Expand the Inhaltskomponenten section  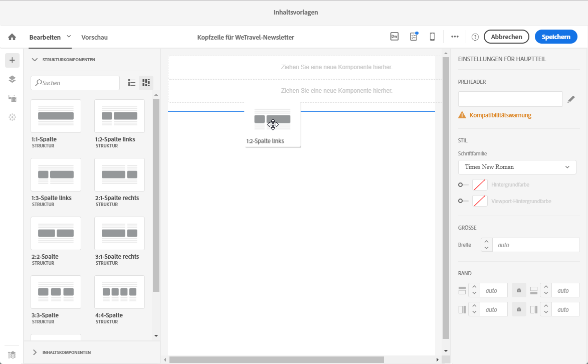(35, 352)
